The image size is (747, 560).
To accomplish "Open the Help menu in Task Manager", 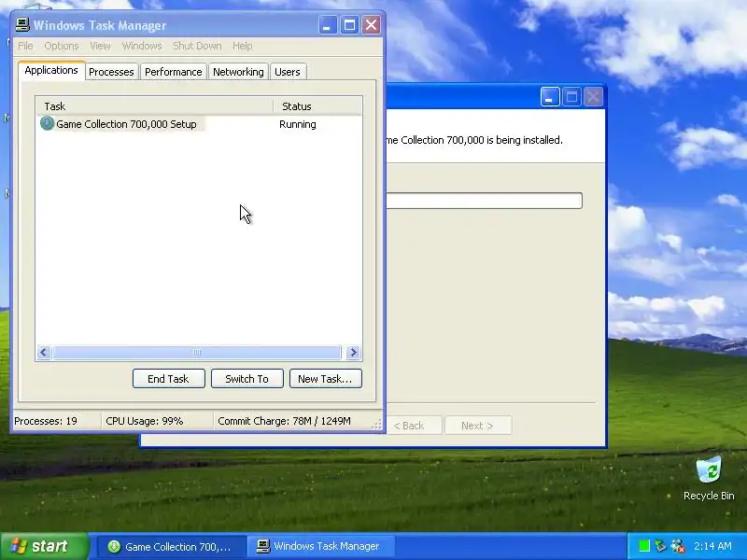I will 243,46.
